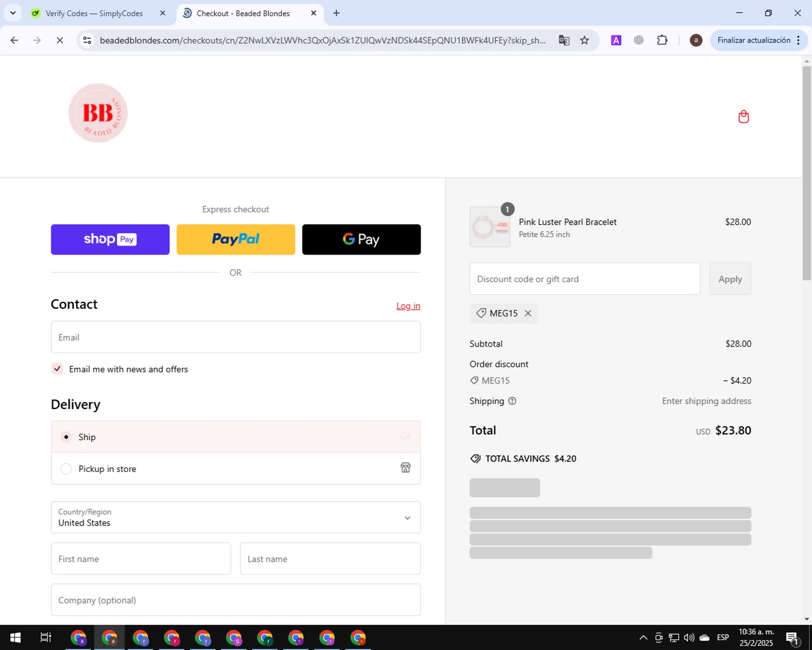Open the tab search dropdown arrow
This screenshot has width=812, height=650.
click(x=13, y=13)
